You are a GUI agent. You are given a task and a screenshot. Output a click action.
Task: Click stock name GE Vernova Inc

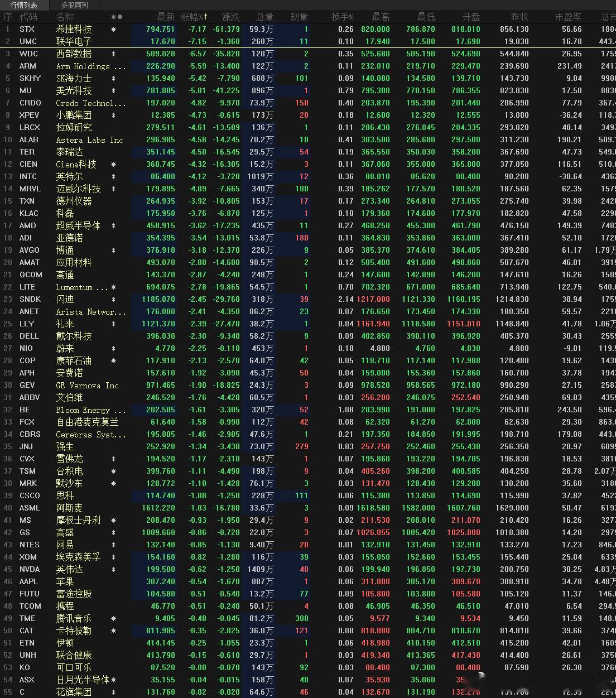87,385
